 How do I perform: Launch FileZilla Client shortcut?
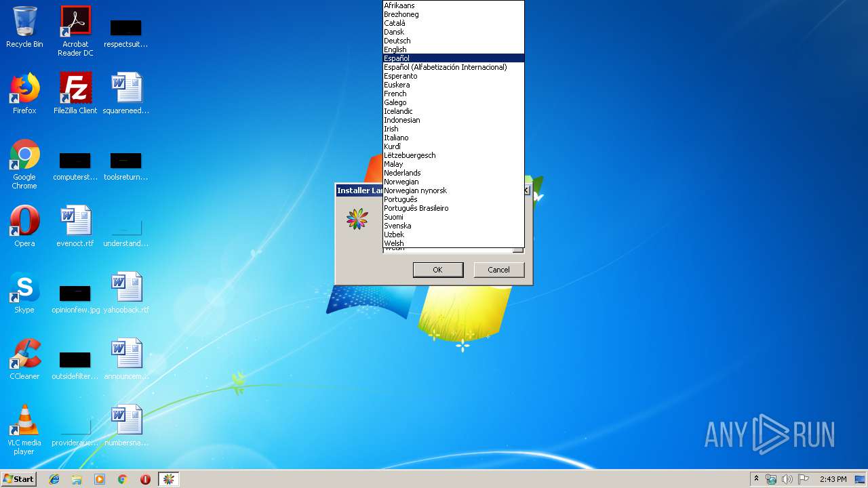coord(75,94)
